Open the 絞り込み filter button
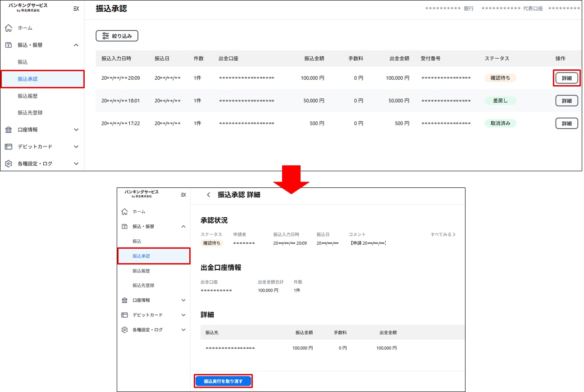 (x=117, y=36)
